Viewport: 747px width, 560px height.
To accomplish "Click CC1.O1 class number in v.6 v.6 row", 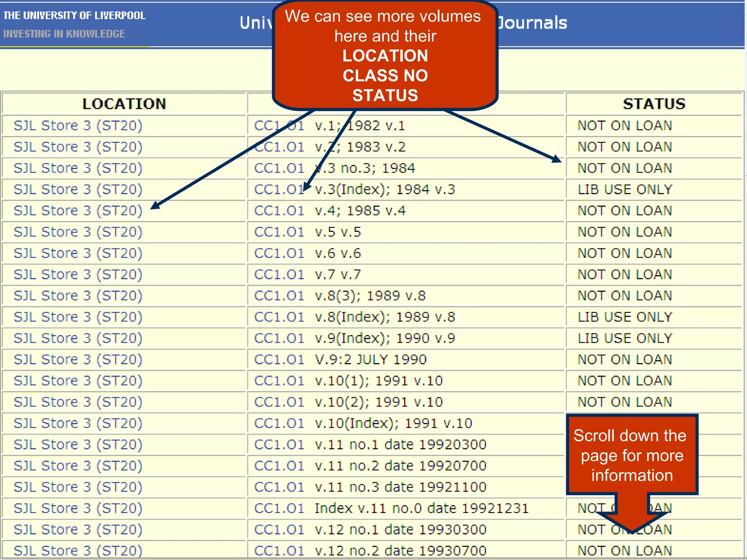I will tap(279, 253).
